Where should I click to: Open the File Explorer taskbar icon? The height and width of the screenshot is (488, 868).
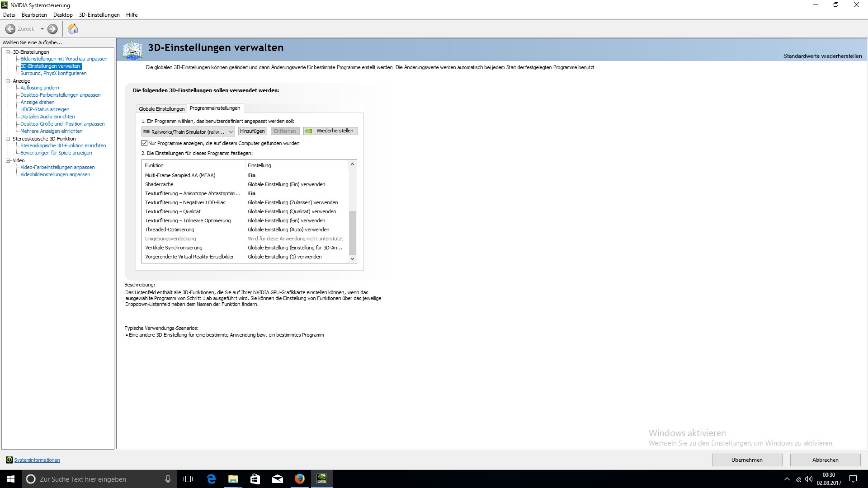[233, 479]
